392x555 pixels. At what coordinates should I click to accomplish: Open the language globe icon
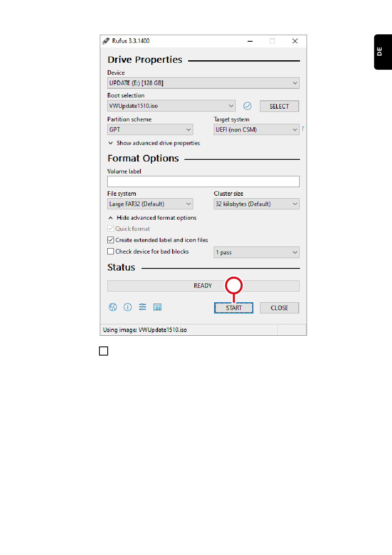(113, 307)
